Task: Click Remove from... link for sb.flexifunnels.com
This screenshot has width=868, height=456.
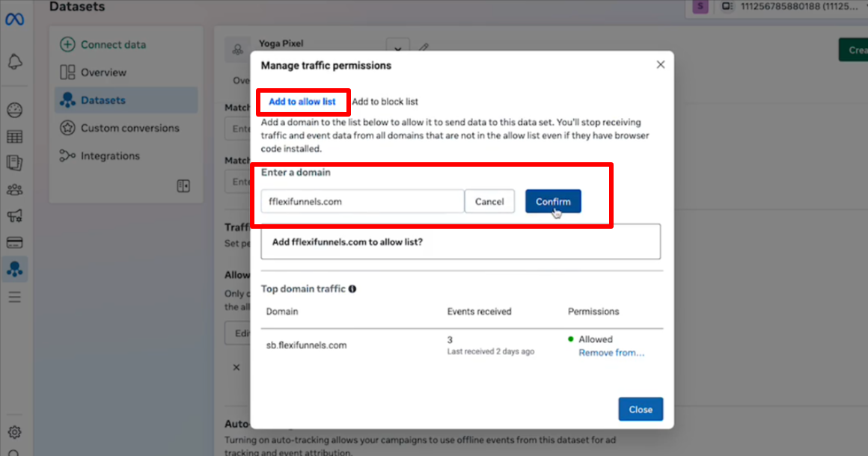Action: point(611,353)
